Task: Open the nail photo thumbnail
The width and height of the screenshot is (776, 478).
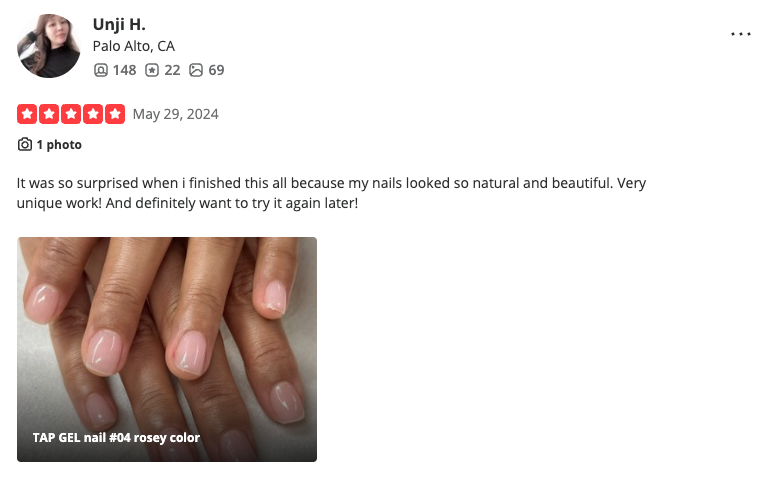Action: [x=167, y=349]
